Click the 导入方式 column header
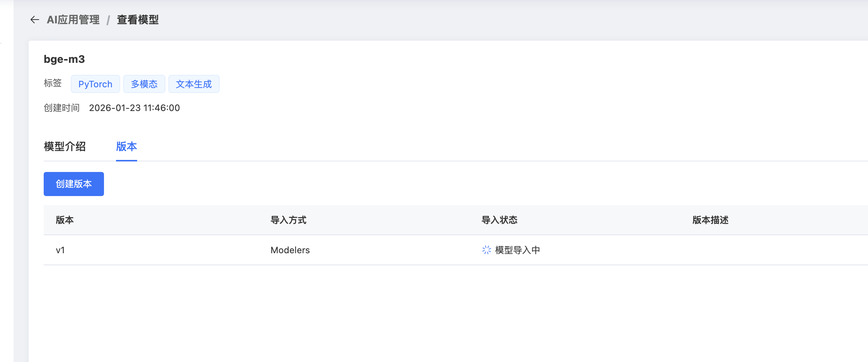The width and height of the screenshot is (868, 362). click(288, 220)
